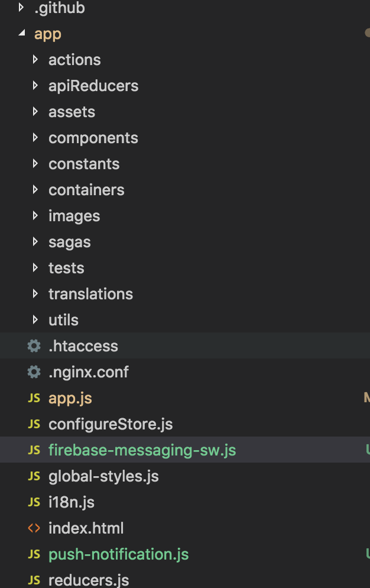
Task: Collapse the app folder arrow
Action: click(x=22, y=34)
